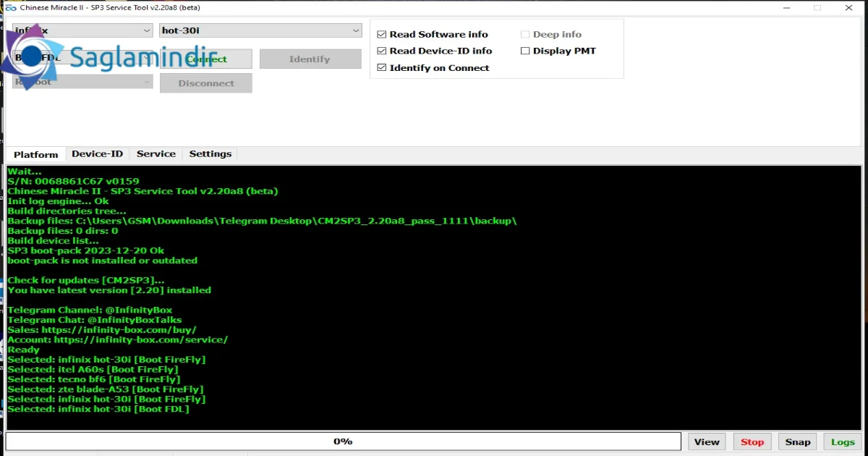This screenshot has width=868, height=456.
Task: Click 'SP3 boot-pack 2023-12-20 Ok' line
Action: [x=86, y=250]
